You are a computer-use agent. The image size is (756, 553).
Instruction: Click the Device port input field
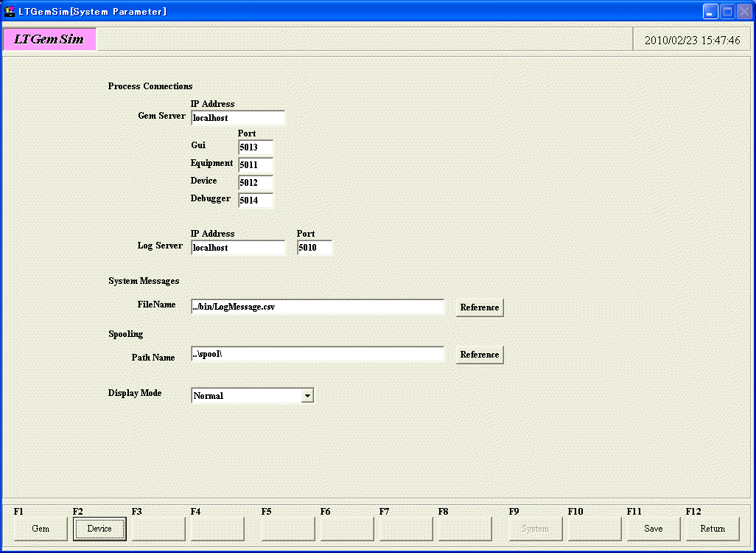(255, 183)
